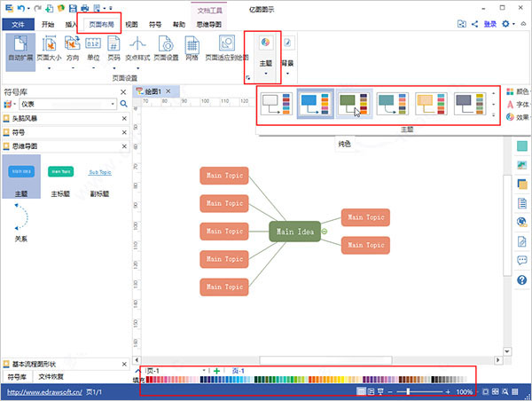532x401 pixels.
Task: Pick a dark blue swatch in the palette
Action: 202,380
